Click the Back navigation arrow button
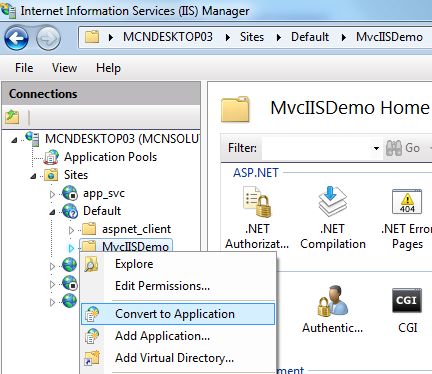Image resolution: width=432 pixels, height=374 pixels. pyautogui.click(x=16, y=39)
